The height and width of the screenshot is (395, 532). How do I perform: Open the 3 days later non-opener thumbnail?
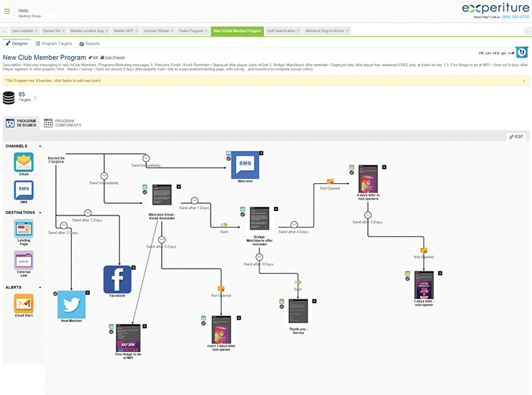pos(423,285)
